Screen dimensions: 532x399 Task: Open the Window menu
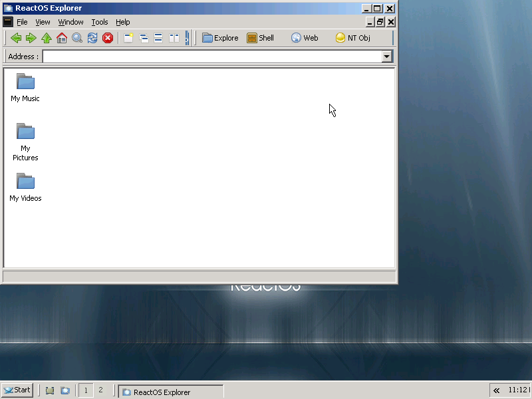(x=70, y=22)
